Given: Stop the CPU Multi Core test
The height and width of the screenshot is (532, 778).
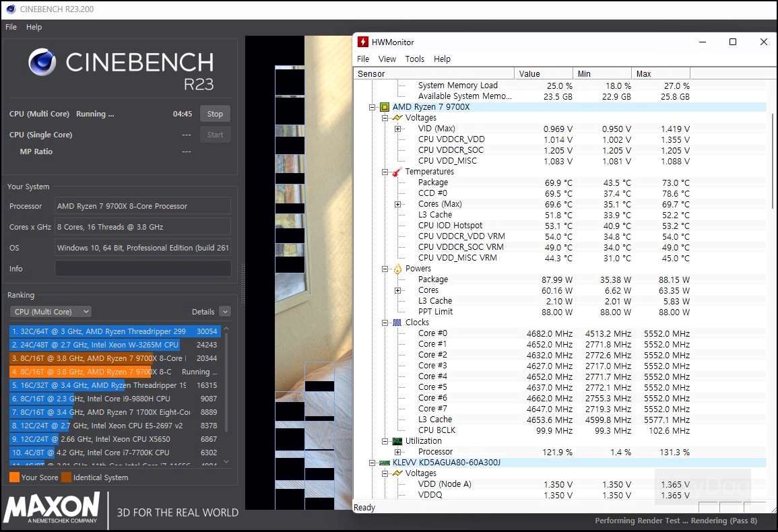Looking at the screenshot, I should pyautogui.click(x=215, y=114).
